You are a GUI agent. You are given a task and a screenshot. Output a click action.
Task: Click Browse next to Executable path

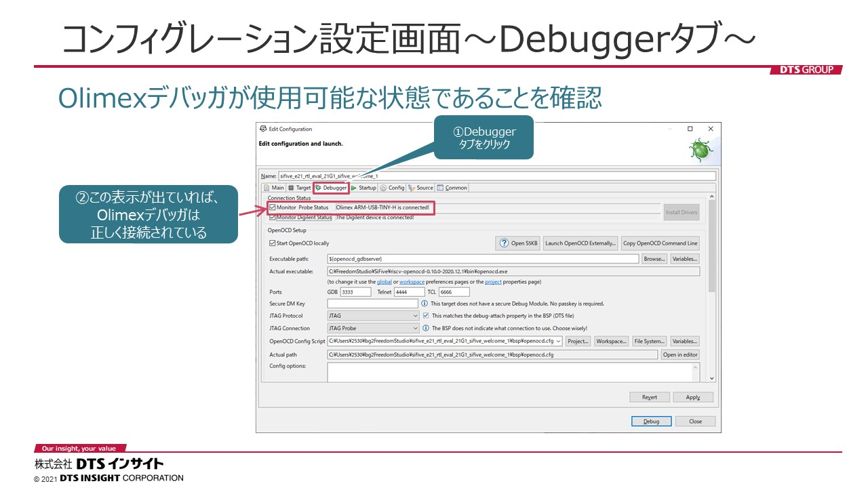point(654,259)
